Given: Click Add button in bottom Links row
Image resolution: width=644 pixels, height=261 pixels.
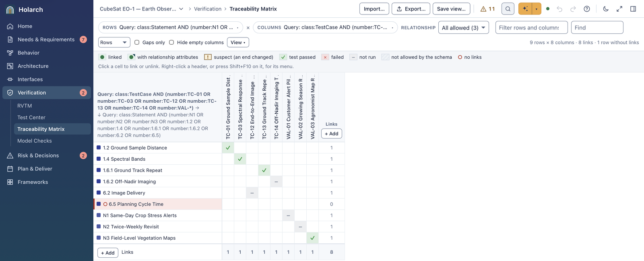Looking at the screenshot, I should pyautogui.click(x=108, y=253).
